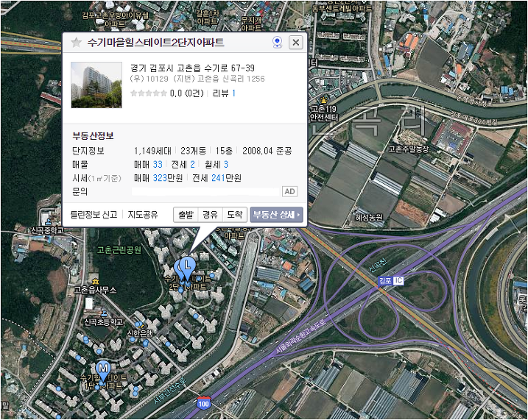
Task: Open the 리뷰 1 link
Action: pos(225,93)
